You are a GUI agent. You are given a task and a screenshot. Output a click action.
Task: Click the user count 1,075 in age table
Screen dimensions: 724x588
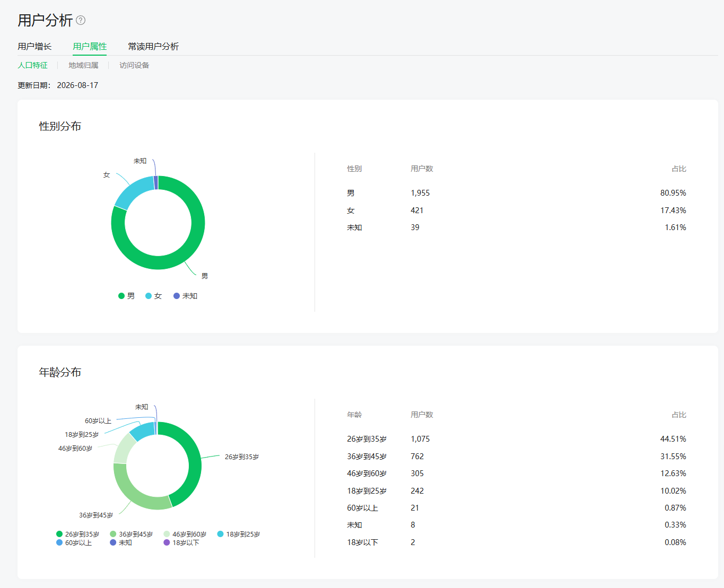[x=420, y=439]
